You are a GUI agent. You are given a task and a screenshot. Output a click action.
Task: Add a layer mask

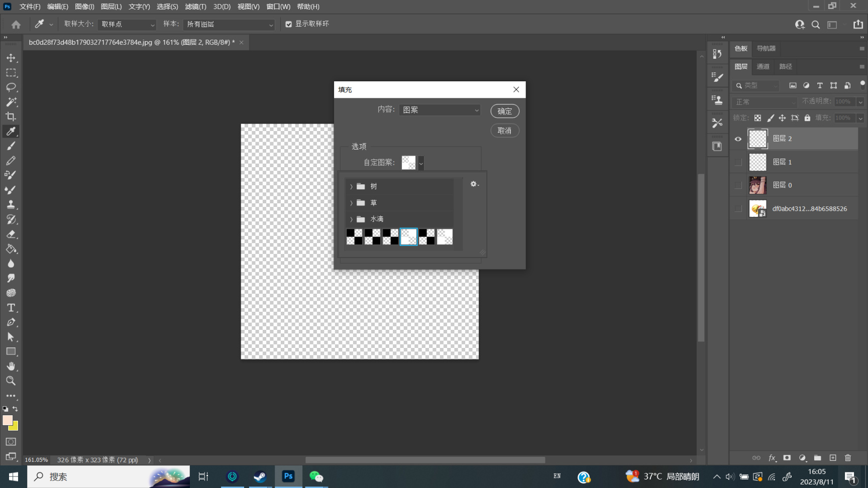[x=787, y=458]
